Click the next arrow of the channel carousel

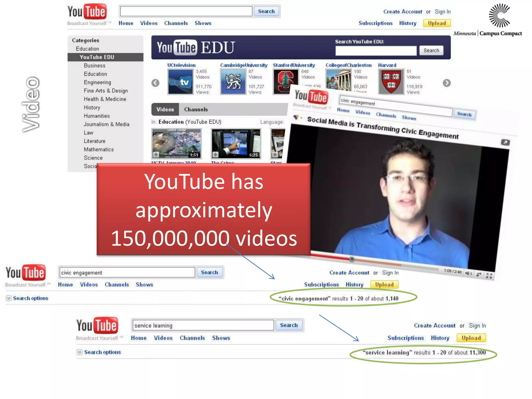(x=447, y=83)
